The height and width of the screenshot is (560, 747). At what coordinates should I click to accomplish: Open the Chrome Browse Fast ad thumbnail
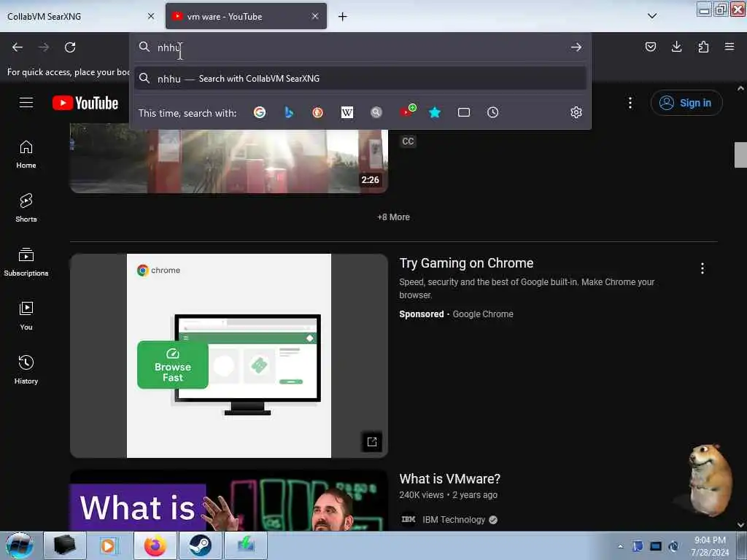[x=228, y=356]
